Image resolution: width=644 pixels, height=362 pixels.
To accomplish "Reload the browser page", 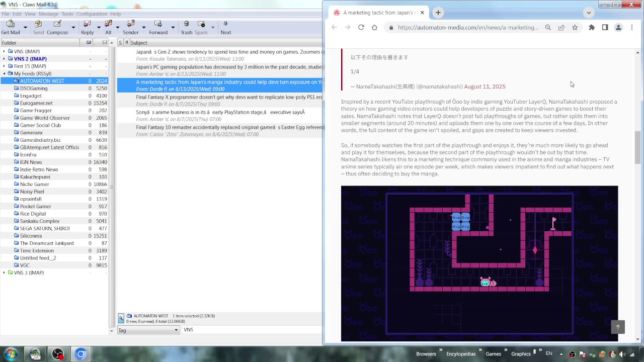I will (x=361, y=27).
